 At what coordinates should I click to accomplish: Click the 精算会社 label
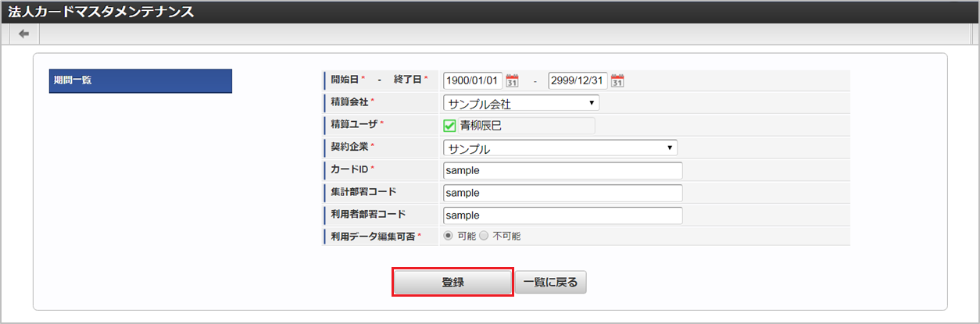(x=349, y=101)
